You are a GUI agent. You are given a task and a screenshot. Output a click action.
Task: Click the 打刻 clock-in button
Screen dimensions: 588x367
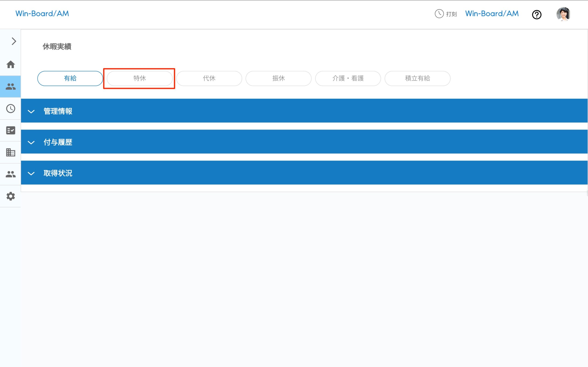pos(446,14)
